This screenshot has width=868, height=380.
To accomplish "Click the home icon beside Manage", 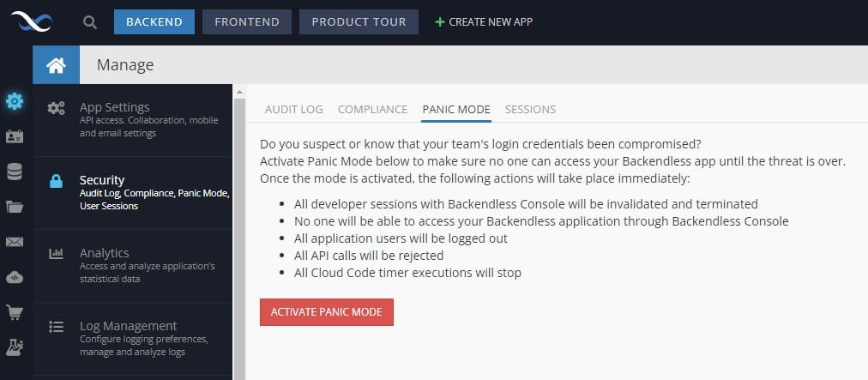I will coord(56,65).
